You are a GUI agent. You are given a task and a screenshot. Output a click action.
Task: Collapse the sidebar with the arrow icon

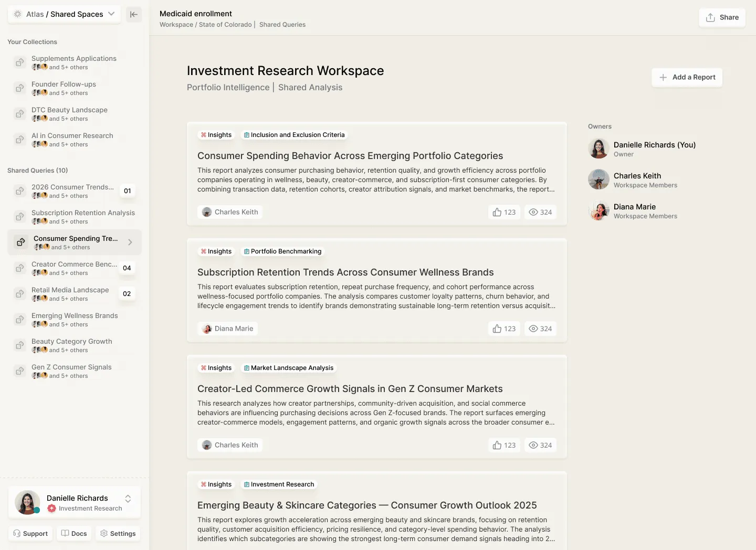point(134,14)
